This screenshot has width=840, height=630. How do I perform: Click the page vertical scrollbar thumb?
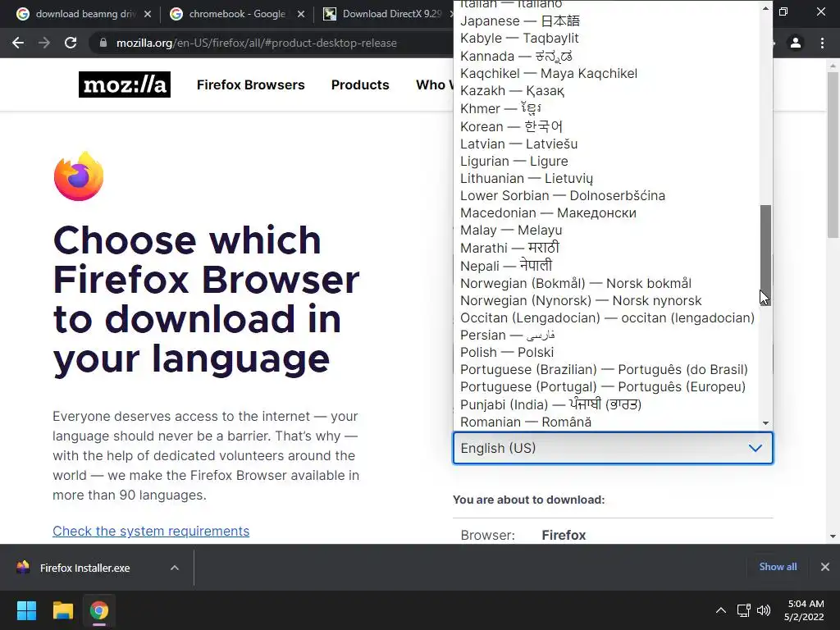point(833,154)
